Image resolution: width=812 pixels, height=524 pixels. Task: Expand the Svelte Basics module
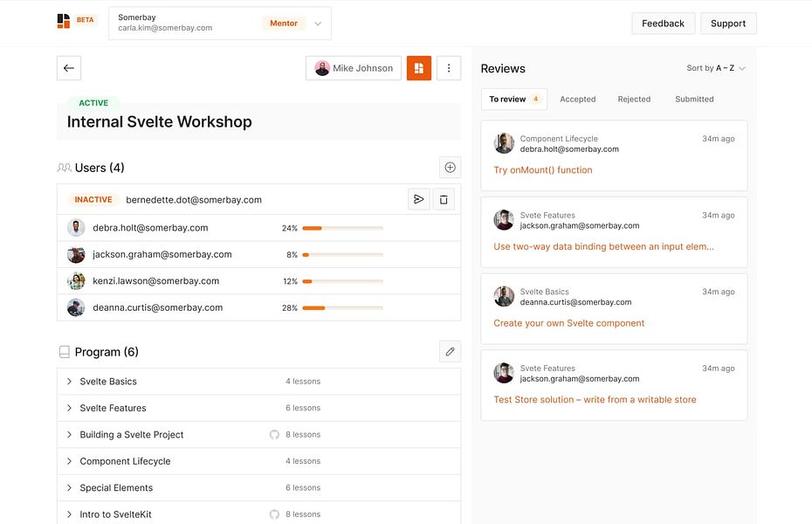(x=69, y=381)
